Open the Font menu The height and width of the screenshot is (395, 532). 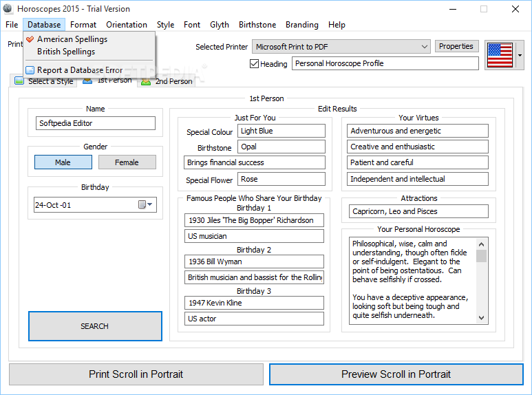tap(192, 25)
